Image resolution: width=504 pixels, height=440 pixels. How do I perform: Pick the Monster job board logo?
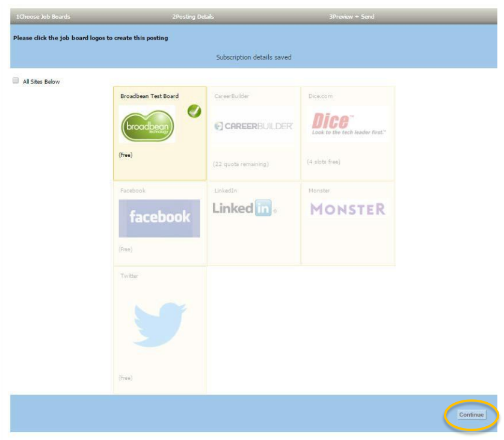[348, 209]
